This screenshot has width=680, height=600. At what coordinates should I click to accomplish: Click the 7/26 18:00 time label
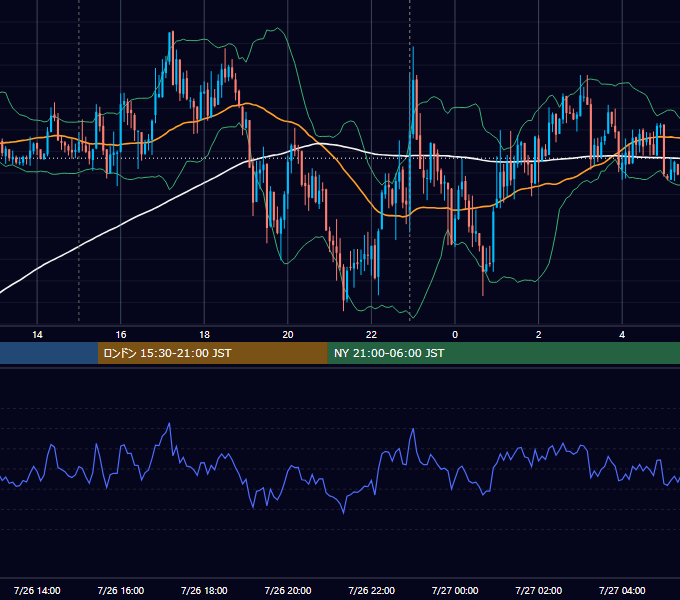204,590
